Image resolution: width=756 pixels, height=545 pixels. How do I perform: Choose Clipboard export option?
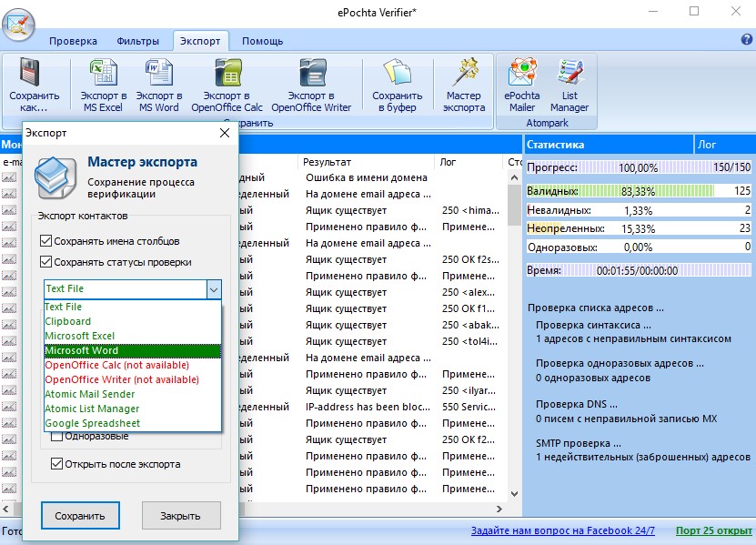133,321
